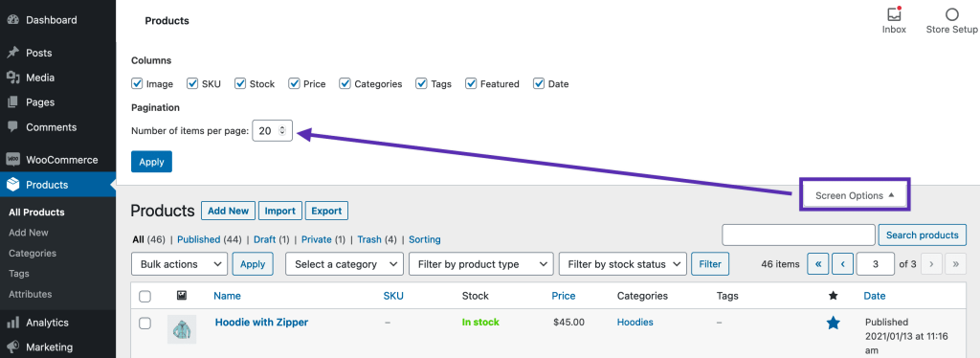Open Categories in the Products submenu
Viewport: 980px width, 358px height.
[x=33, y=253]
